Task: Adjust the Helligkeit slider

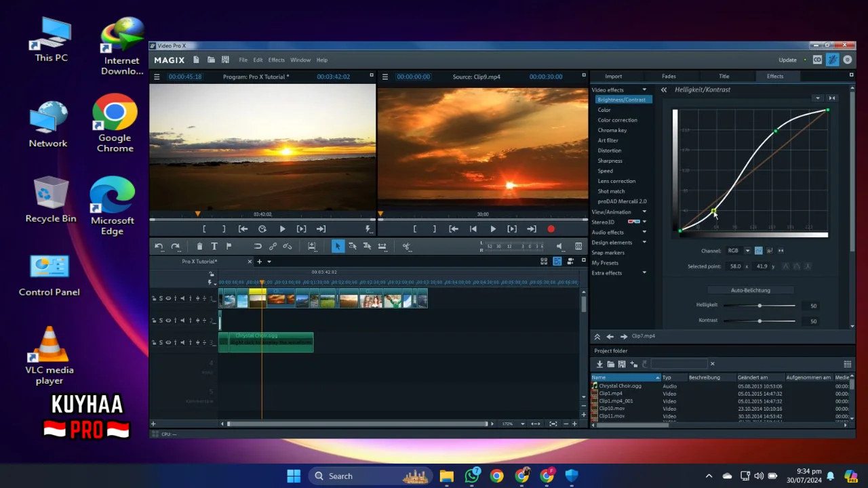Action: pyautogui.click(x=759, y=306)
